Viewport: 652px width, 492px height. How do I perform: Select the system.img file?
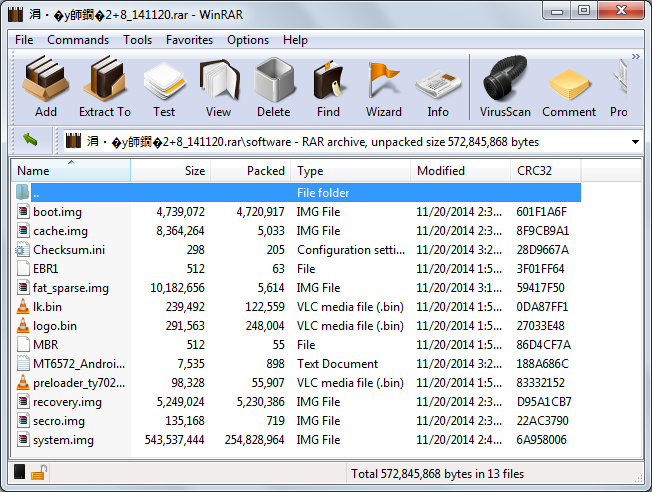tap(63, 440)
